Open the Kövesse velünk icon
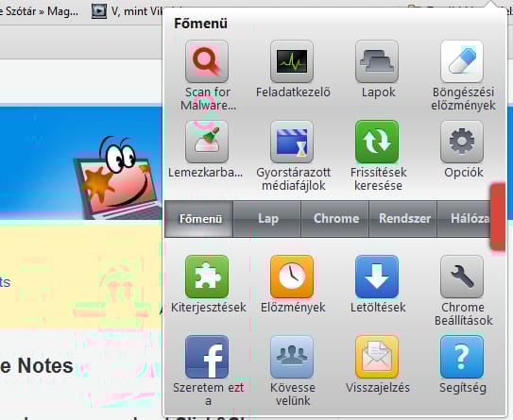513x420 pixels. click(x=292, y=357)
